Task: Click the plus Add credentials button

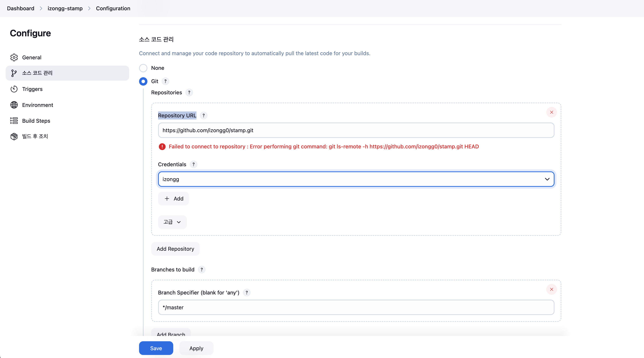Action: [x=173, y=199]
